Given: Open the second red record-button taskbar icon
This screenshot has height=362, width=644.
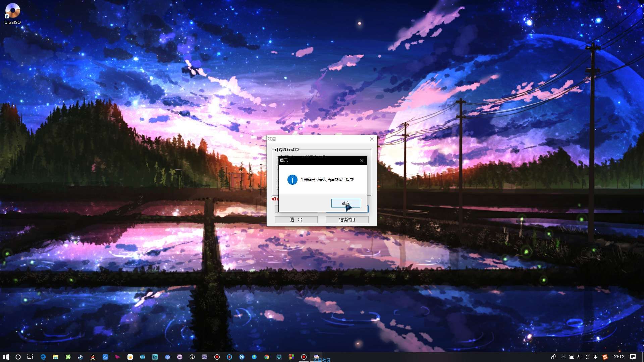Looking at the screenshot, I should 304,357.
